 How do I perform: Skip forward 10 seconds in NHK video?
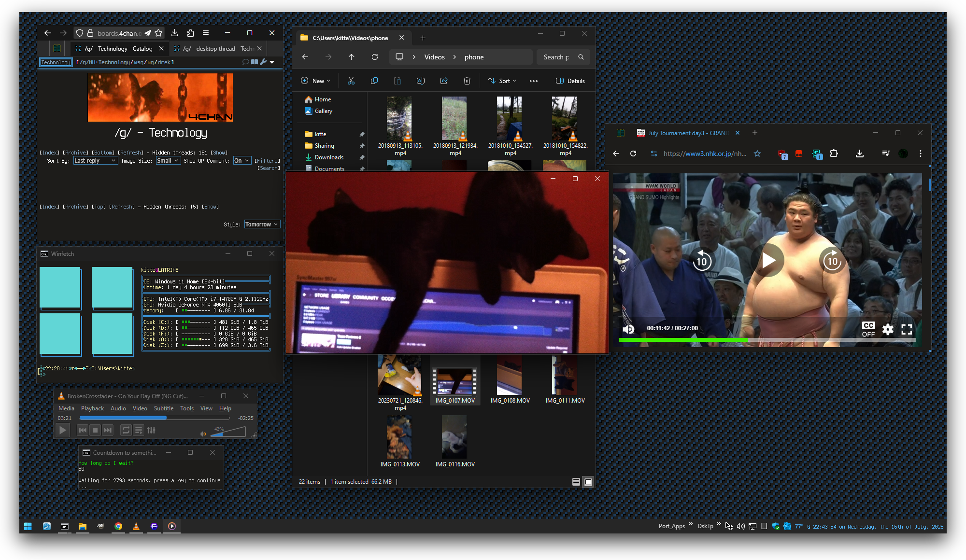tap(832, 261)
